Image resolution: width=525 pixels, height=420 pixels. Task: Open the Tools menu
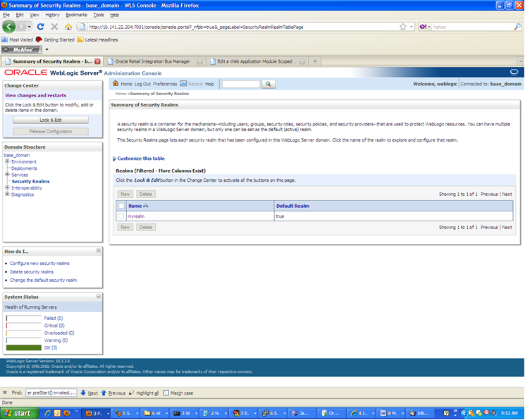[99, 15]
